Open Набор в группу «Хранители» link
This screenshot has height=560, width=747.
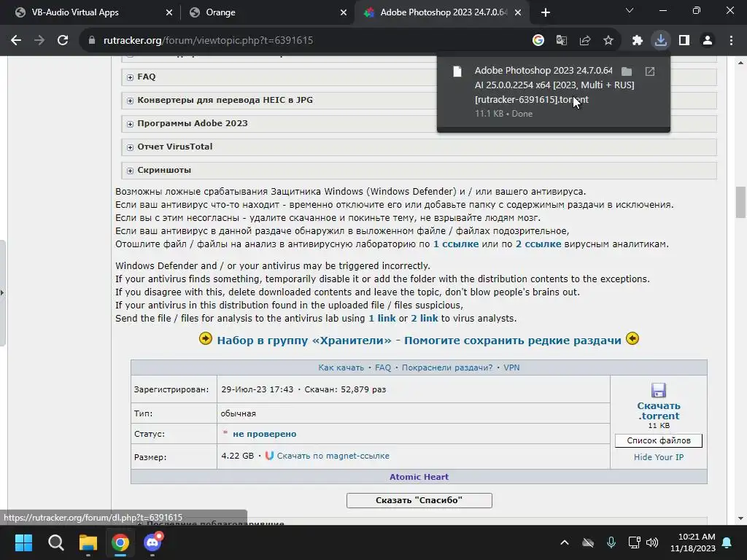pyautogui.click(x=419, y=341)
